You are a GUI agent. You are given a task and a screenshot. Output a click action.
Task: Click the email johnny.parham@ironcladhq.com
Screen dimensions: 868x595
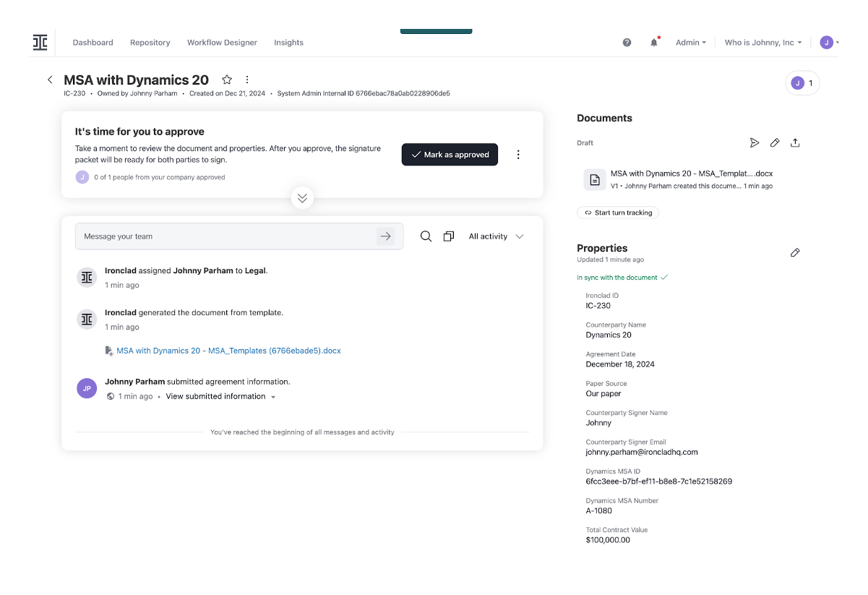642,452
